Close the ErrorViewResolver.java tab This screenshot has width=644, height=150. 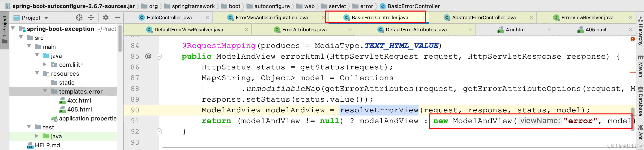[631, 17]
